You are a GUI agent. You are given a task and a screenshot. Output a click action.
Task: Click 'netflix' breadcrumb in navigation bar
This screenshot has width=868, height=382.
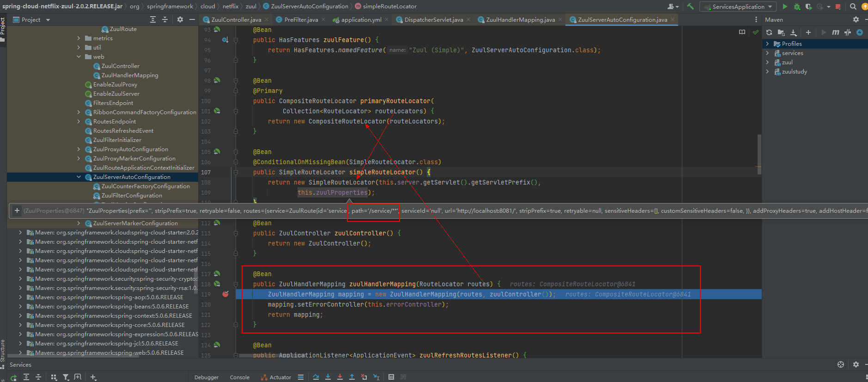[x=231, y=6]
